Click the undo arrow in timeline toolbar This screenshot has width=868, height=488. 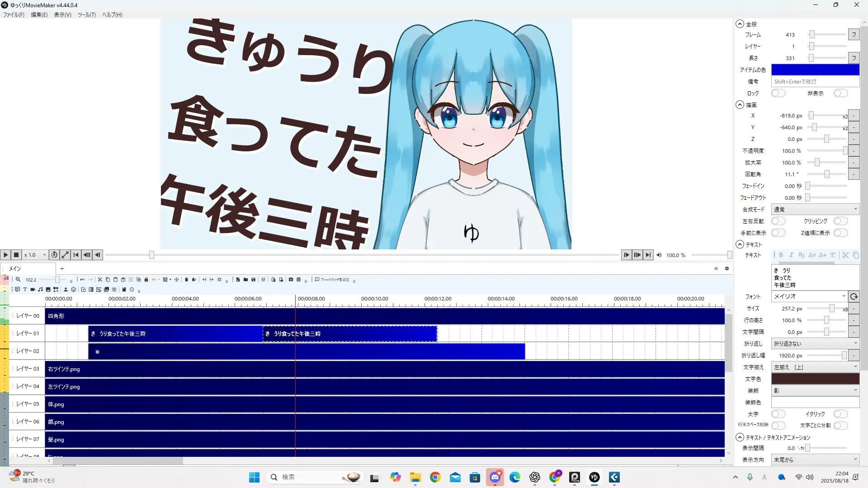pyautogui.click(x=82, y=280)
